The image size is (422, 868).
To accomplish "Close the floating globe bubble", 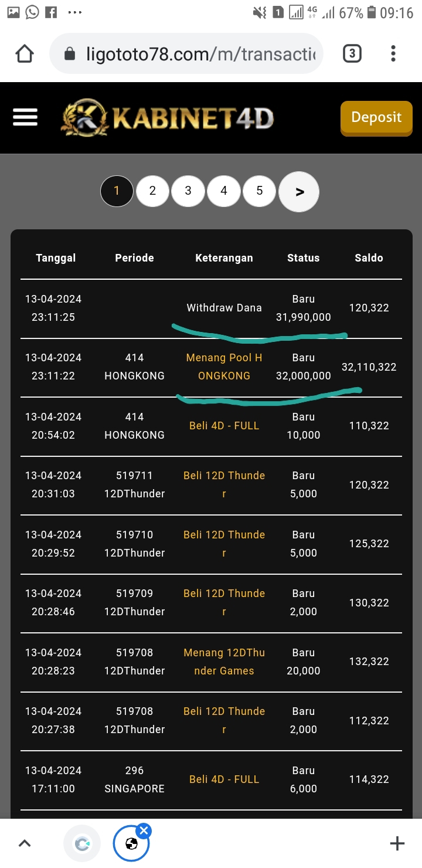I will [x=144, y=830].
